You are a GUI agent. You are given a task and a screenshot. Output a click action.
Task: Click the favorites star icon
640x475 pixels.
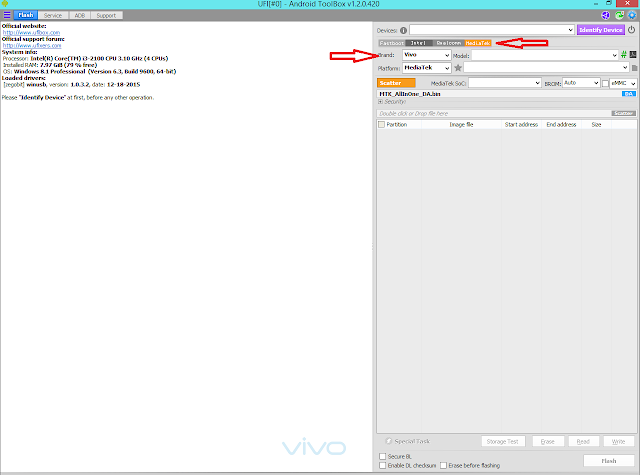458,68
